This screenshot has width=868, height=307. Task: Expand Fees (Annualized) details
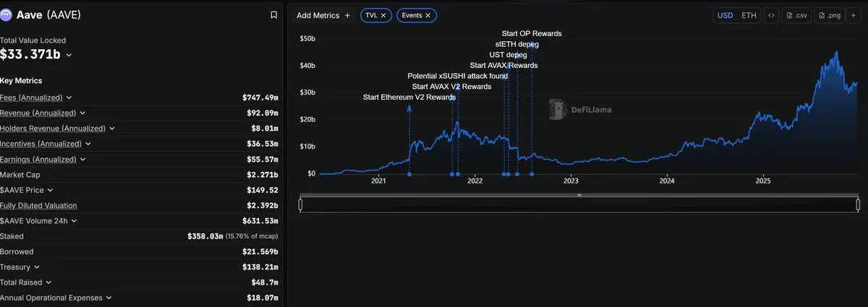click(69, 98)
